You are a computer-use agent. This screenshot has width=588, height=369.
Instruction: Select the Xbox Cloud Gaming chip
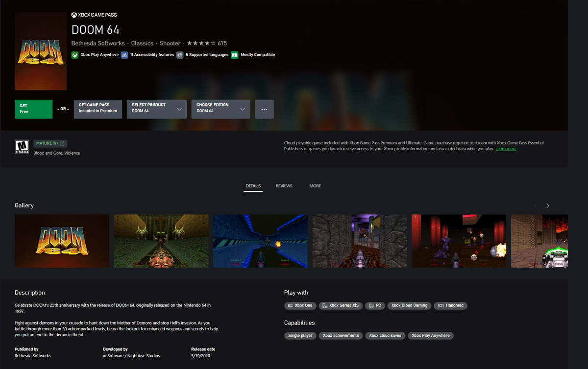tap(409, 305)
